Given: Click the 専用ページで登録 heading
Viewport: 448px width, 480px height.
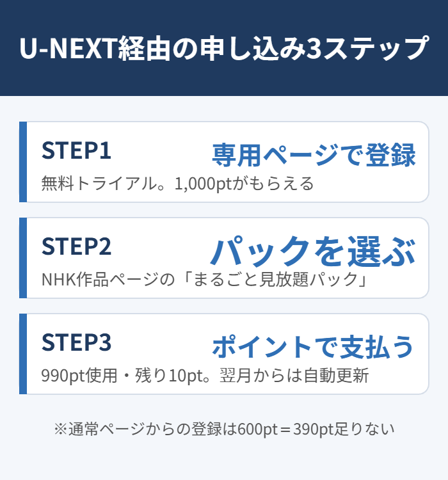Looking at the screenshot, I should (x=314, y=155).
